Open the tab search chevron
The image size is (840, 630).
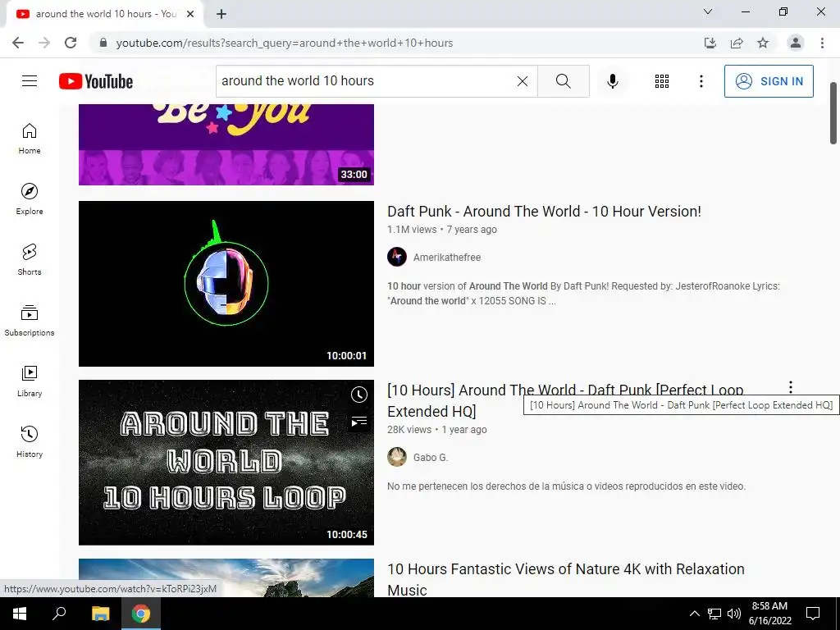coord(708,11)
